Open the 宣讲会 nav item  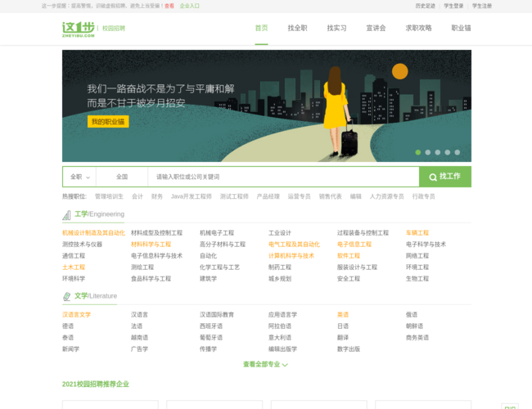tap(376, 28)
